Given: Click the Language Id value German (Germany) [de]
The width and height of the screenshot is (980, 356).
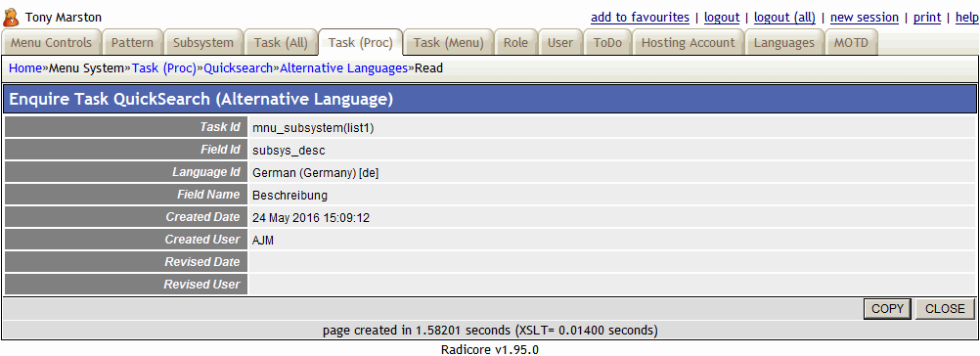Looking at the screenshot, I should (x=315, y=173).
